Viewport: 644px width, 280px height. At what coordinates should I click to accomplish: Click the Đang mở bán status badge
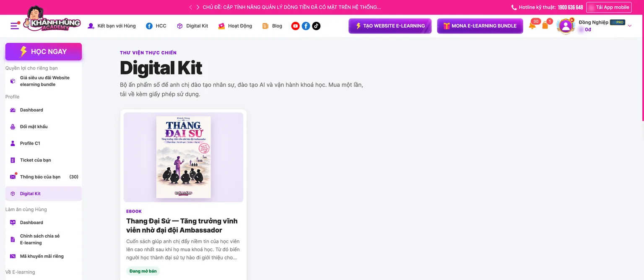point(143,271)
